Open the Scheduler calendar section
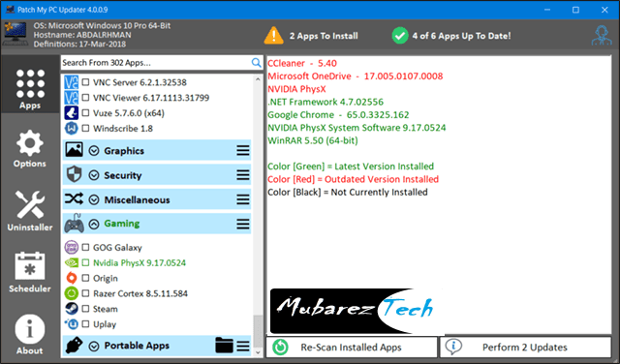The height and width of the screenshot is (364, 620). pyautogui.click(x=30, y=273)
